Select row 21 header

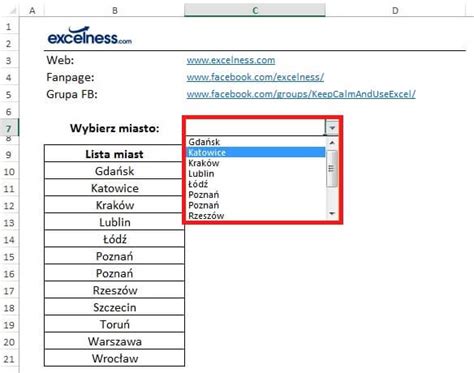[x=9, y=359]
